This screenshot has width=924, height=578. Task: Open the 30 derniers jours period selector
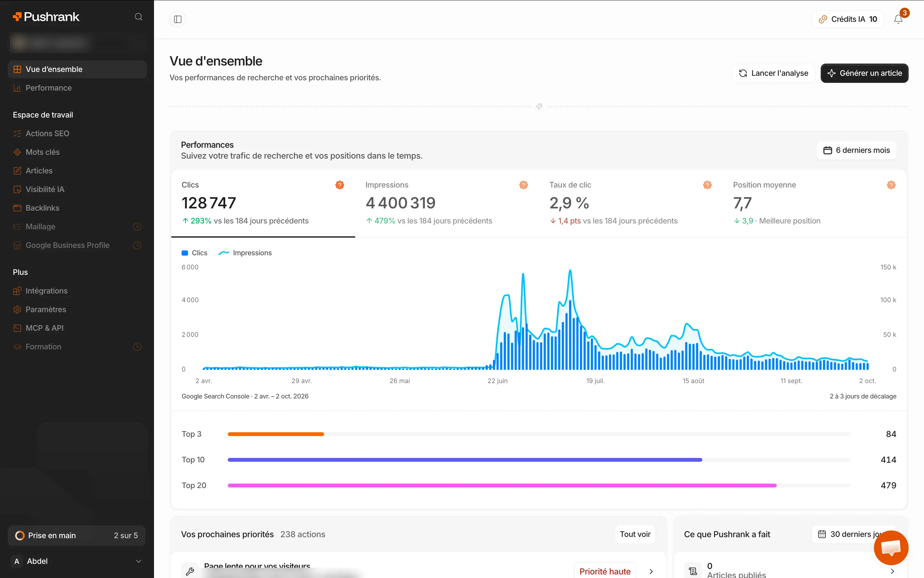(x=853, y=534)
